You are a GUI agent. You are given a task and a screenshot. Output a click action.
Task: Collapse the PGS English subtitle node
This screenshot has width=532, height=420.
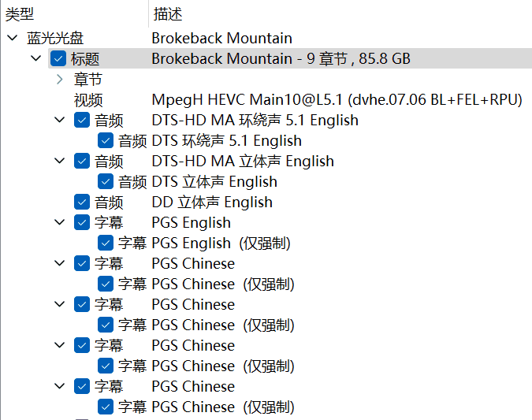[60, 223]
